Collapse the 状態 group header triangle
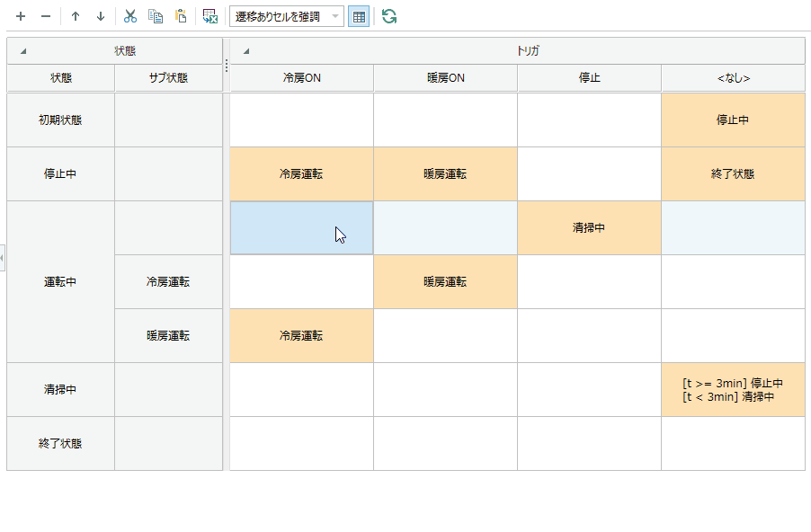Screen dimensions: 811x532 tap(23, 51)
